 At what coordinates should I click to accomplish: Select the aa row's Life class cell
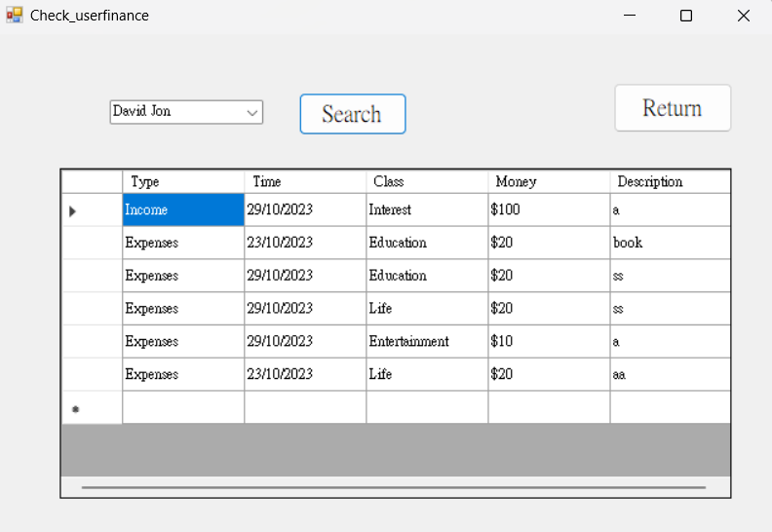[427, 374]
